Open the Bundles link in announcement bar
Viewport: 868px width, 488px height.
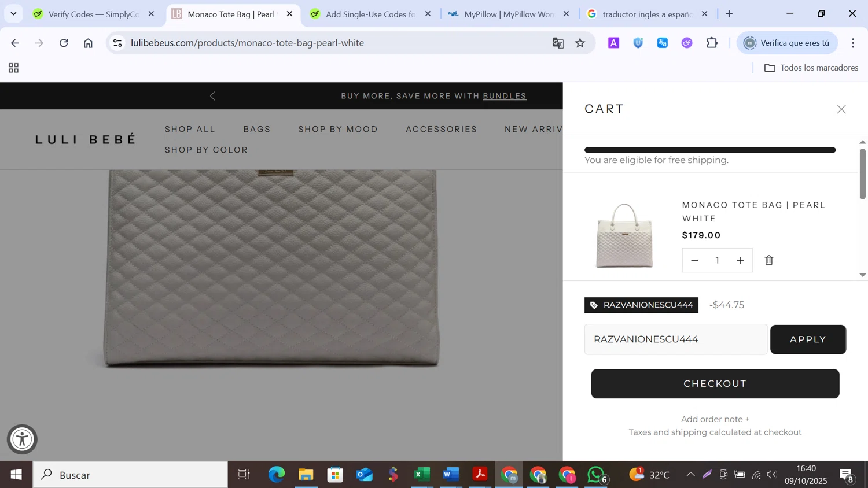pos(505,96)
